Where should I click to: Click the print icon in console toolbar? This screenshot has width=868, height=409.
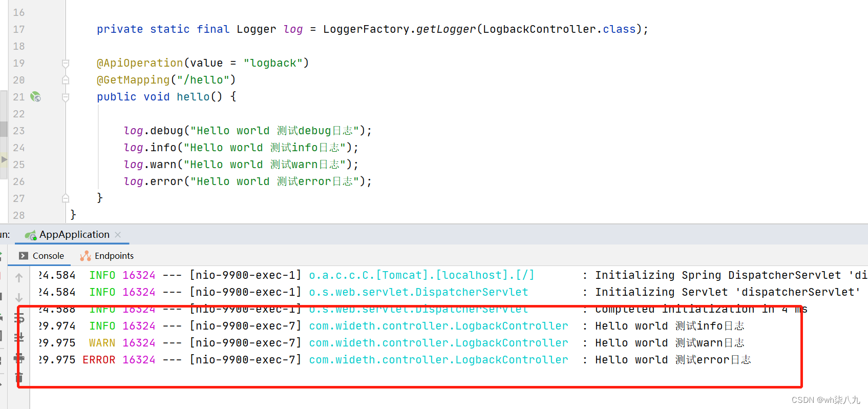[19, 358]
